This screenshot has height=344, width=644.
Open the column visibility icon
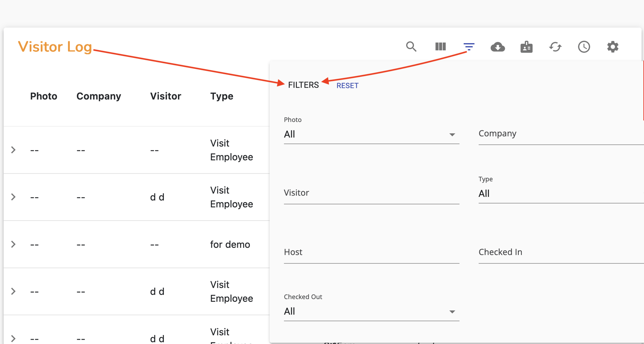[440, 46]
